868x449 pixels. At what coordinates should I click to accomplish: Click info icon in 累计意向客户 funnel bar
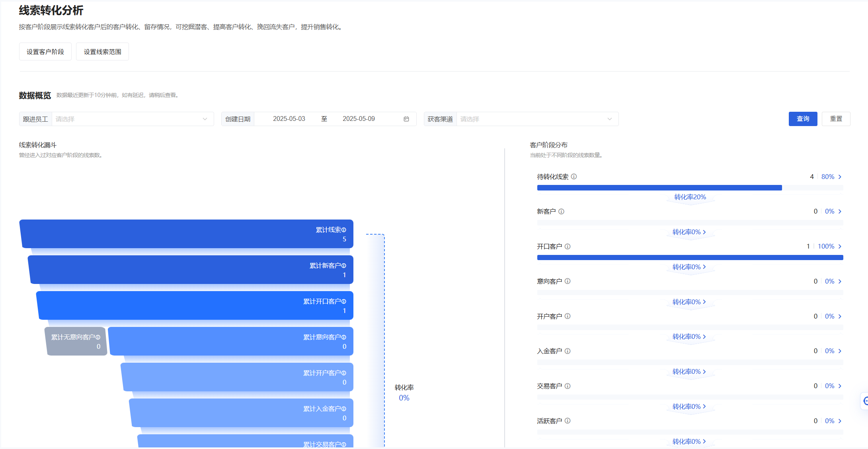pos(344,337)
